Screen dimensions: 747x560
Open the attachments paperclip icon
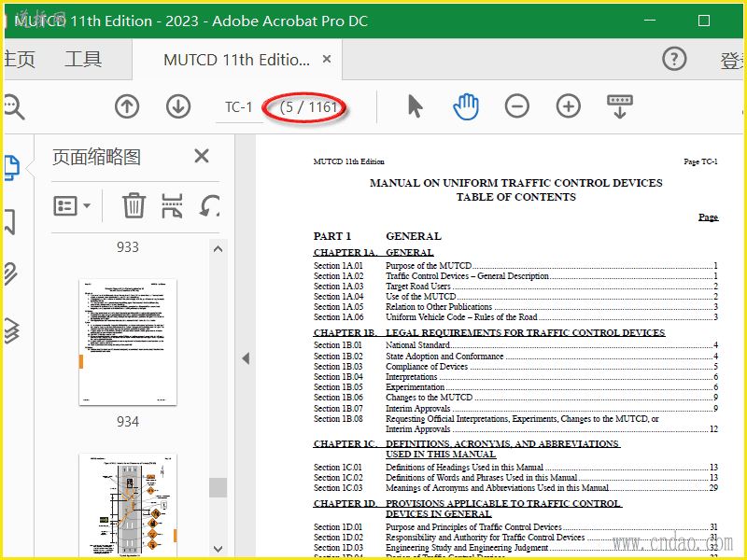10,273
